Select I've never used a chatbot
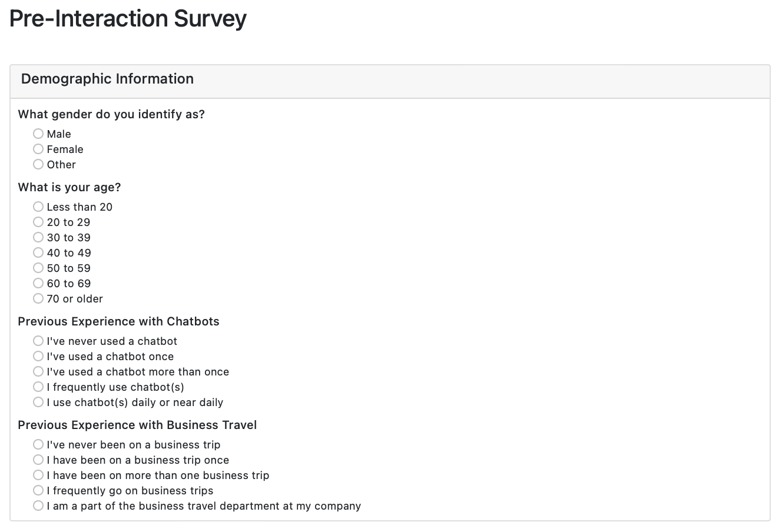Viewport: 782px width, 532px height. [38, 341]
